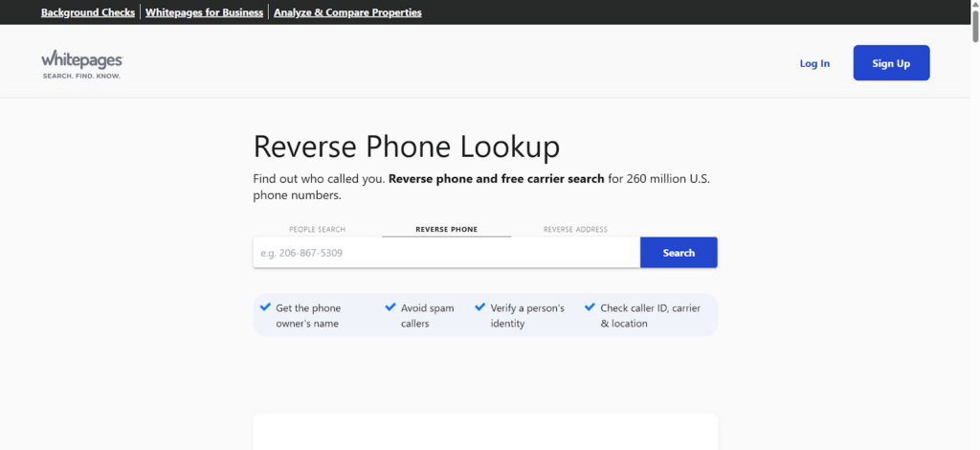This screenshot has width=980, height=450.
Task: Switch to the Reverse Address tab
Action: click(575, 230)
